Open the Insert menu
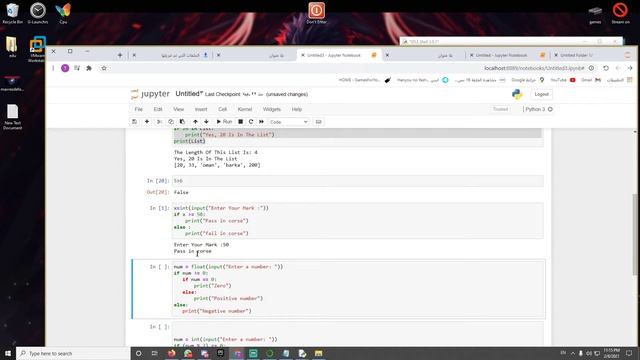The height and width of the screenshot is (360, 640). pyautogui.click(x=201, y=109)
